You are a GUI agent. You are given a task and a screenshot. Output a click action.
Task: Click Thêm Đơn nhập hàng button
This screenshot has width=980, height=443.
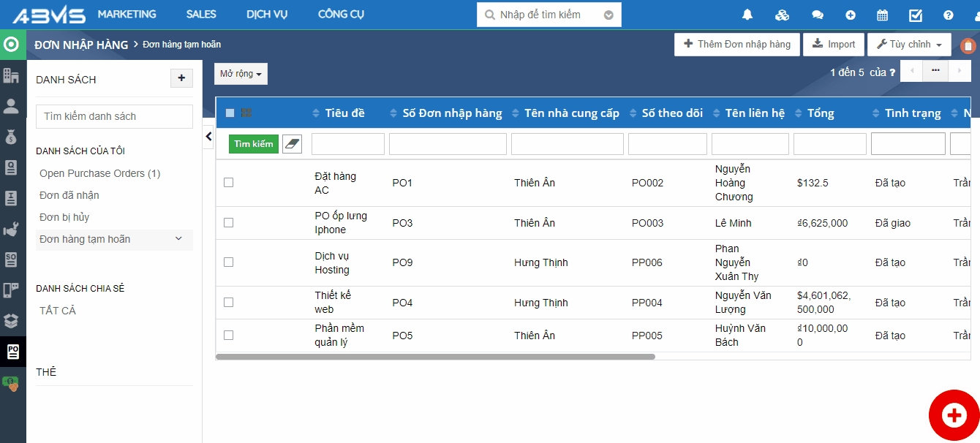pyautogui.click(x=736, y=45)
